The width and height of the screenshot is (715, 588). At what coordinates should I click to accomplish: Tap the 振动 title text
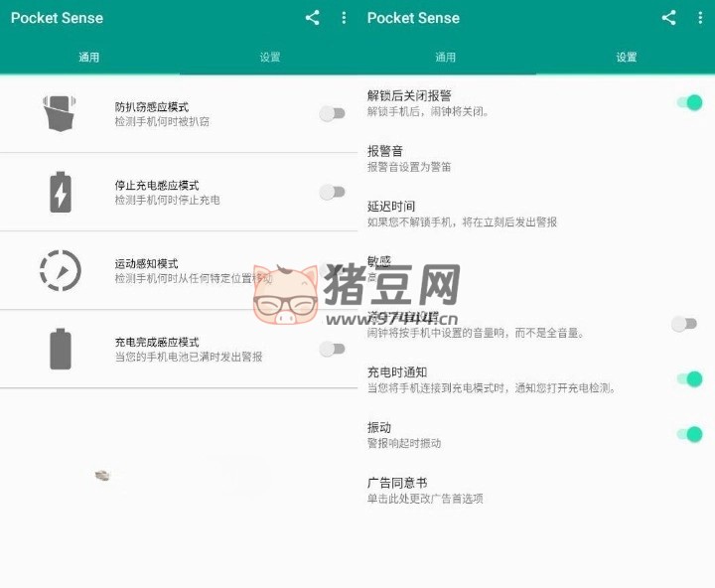379,427
